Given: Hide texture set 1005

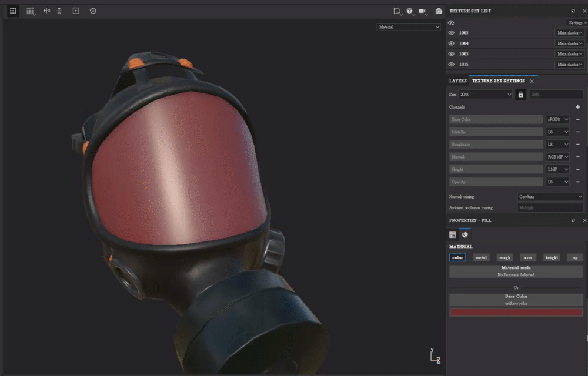Looking at the screenshot, I should click(452, 54).
